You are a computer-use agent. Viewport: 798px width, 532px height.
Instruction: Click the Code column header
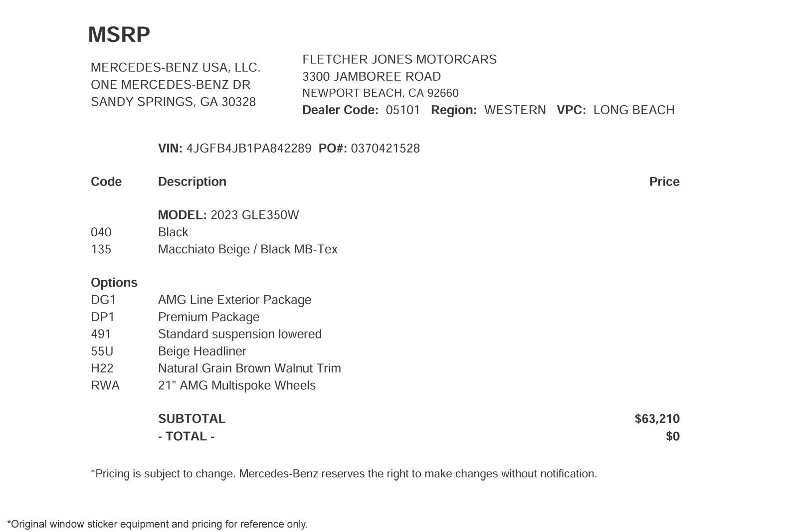(106, 181)
